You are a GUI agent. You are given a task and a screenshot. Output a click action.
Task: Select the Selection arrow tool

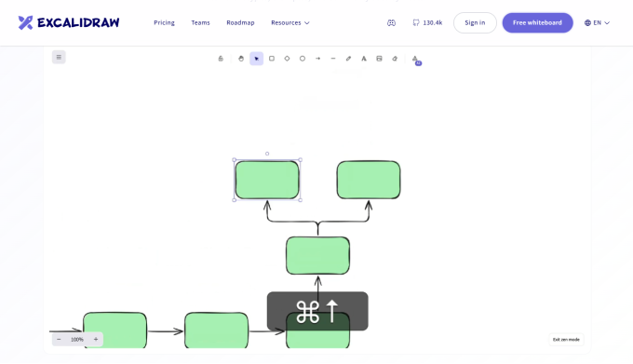coord(256,59)
